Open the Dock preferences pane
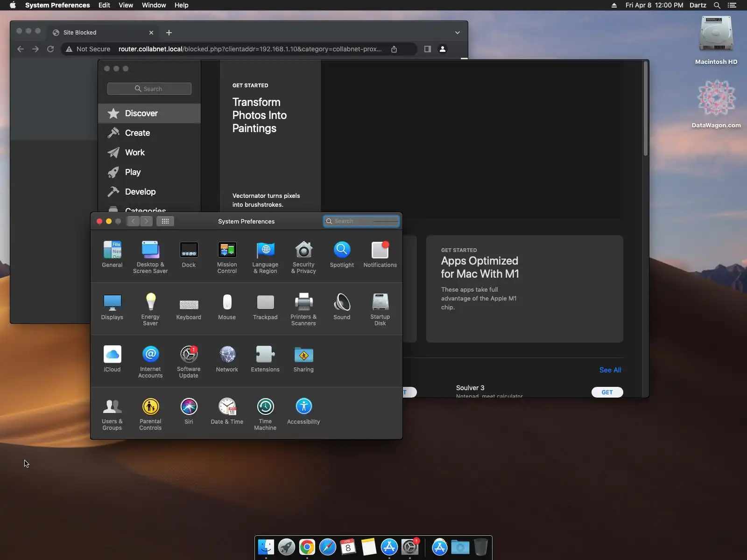 (x=189, y=254)
